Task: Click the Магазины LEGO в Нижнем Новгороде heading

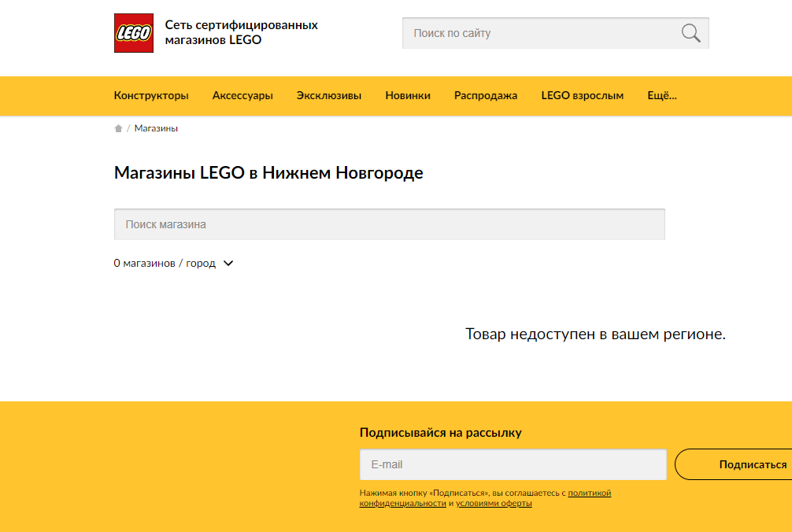Action: point(268,172)
